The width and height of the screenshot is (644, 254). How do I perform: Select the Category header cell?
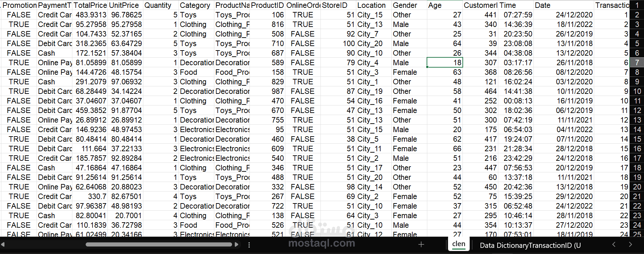196,5
